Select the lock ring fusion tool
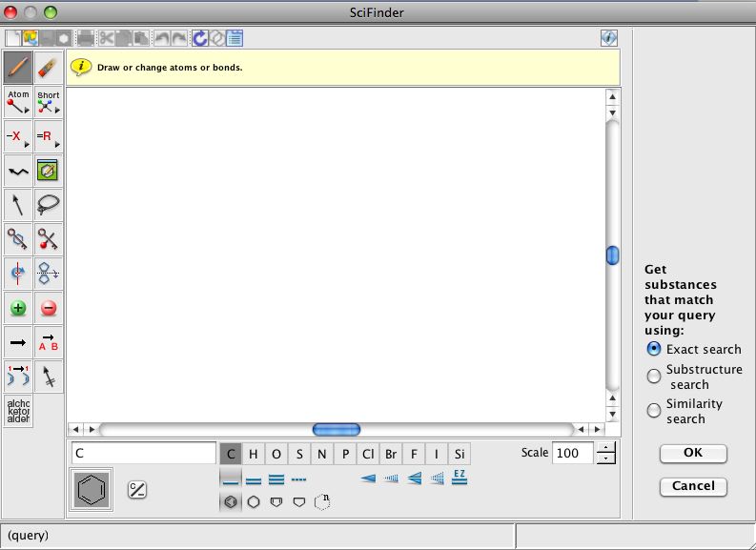756x550 pixels. 18,239
